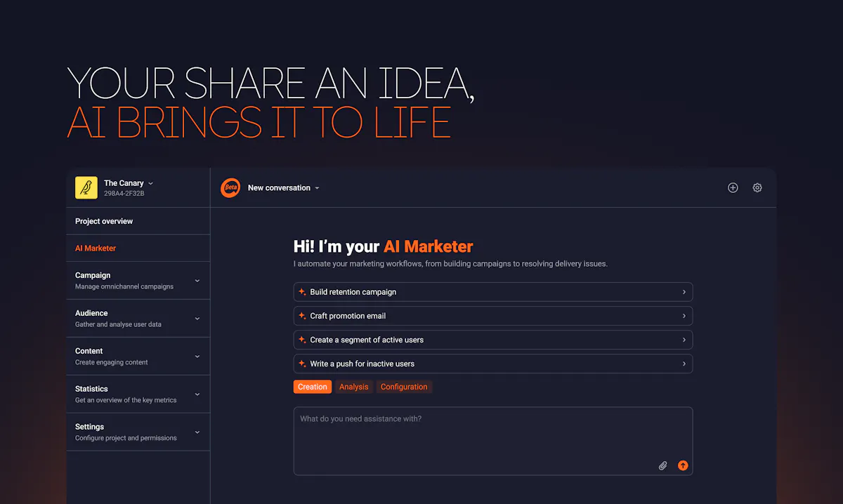Image resolution: width=843 pixels, height=504 pixels.
Task: Start a new chat with plus icon
Action: click(x=733, y=187)
